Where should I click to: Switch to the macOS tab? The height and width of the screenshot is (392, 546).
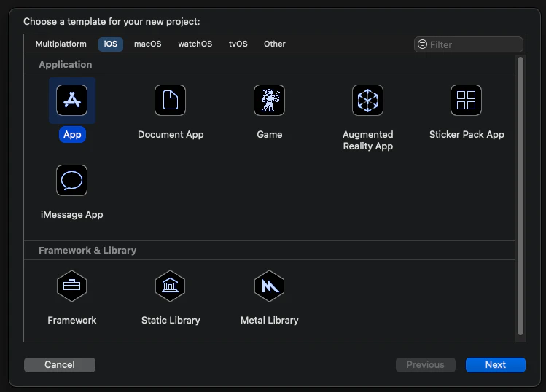point(148,44)
